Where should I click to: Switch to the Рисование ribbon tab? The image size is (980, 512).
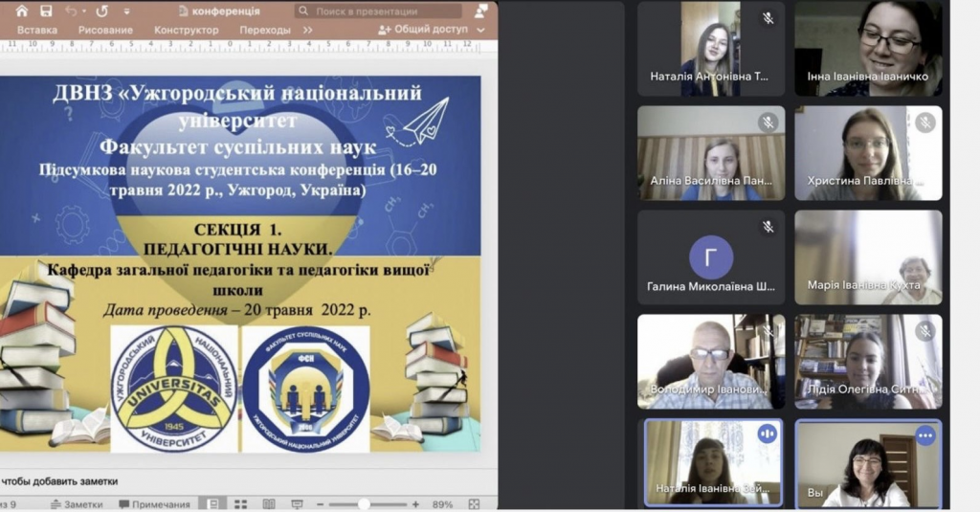[105, 30]
